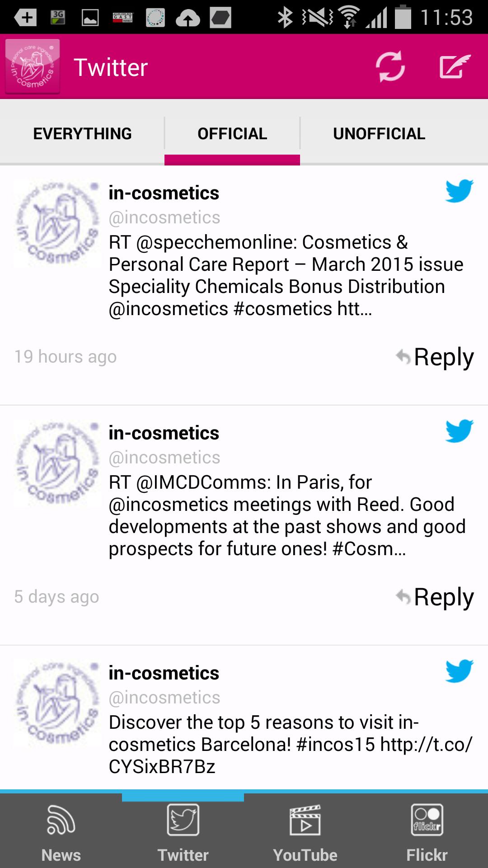Tap the second tweet's profile avatar
The width and height of the screenshot is (488, 868).
pyautogui.click(x=56, y=464)
